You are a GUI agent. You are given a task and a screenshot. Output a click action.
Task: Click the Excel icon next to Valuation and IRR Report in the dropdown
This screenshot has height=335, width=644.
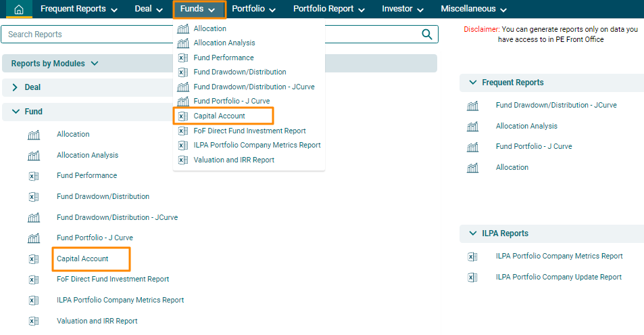click(x=182, y=160)
